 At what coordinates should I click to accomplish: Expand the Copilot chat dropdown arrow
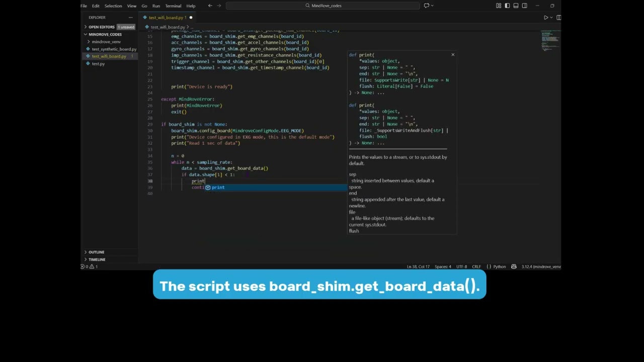(432, 6)
